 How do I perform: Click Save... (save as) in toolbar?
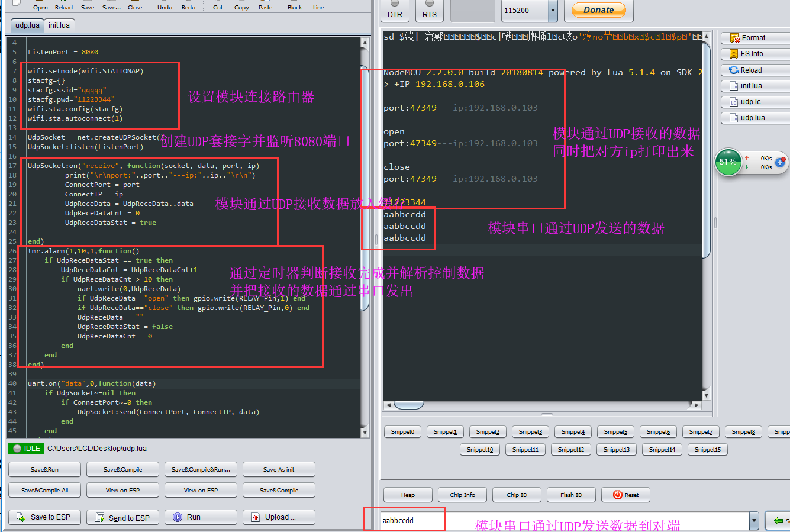111,7
